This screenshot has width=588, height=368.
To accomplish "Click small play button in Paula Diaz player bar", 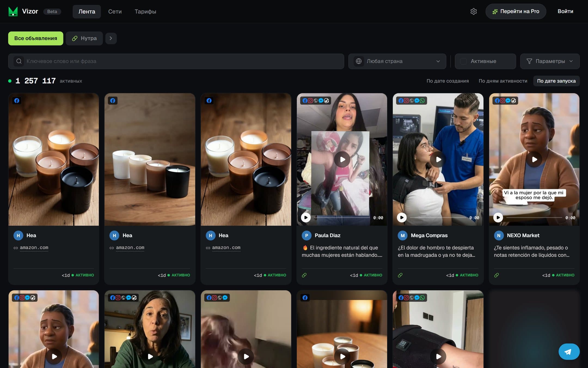I will 306,218.
